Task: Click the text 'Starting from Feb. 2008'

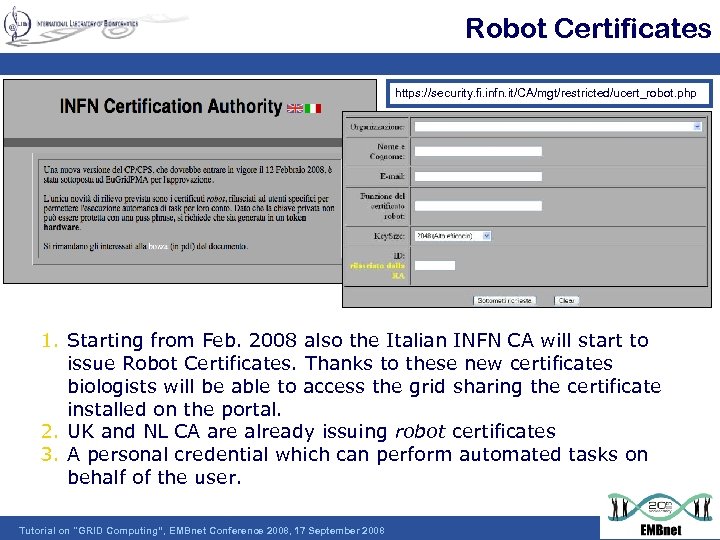Action: [182, 340]
